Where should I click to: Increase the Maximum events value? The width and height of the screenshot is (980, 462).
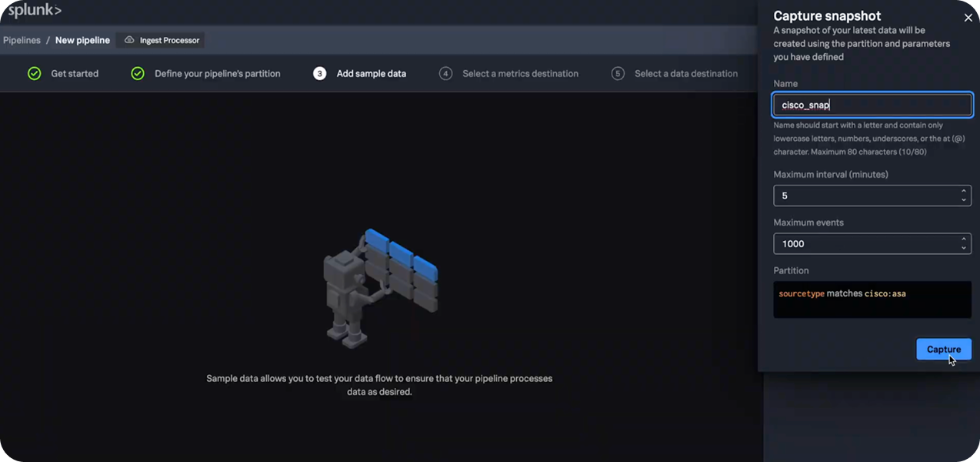pos(963,239)
